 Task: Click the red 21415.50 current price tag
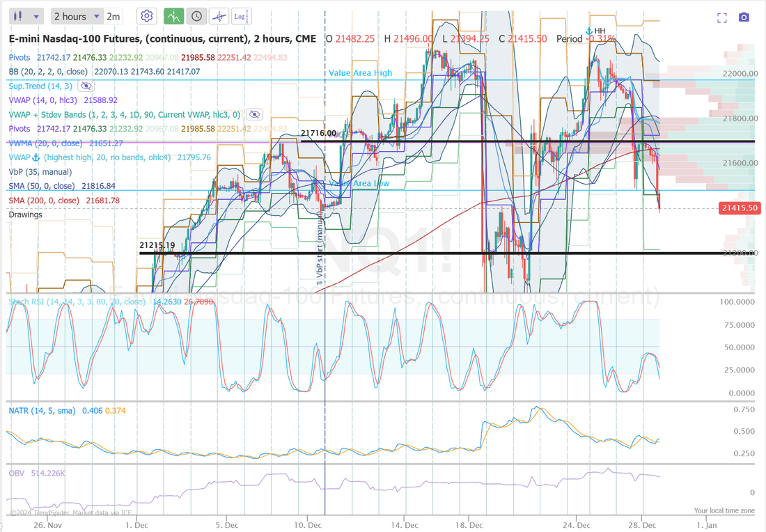[740, 208]
